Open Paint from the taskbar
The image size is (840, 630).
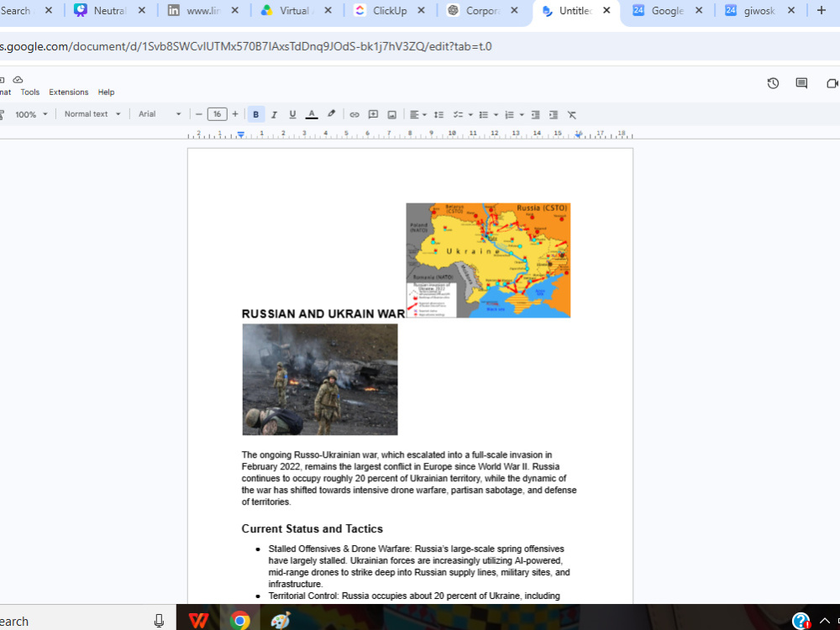point(281,621)
